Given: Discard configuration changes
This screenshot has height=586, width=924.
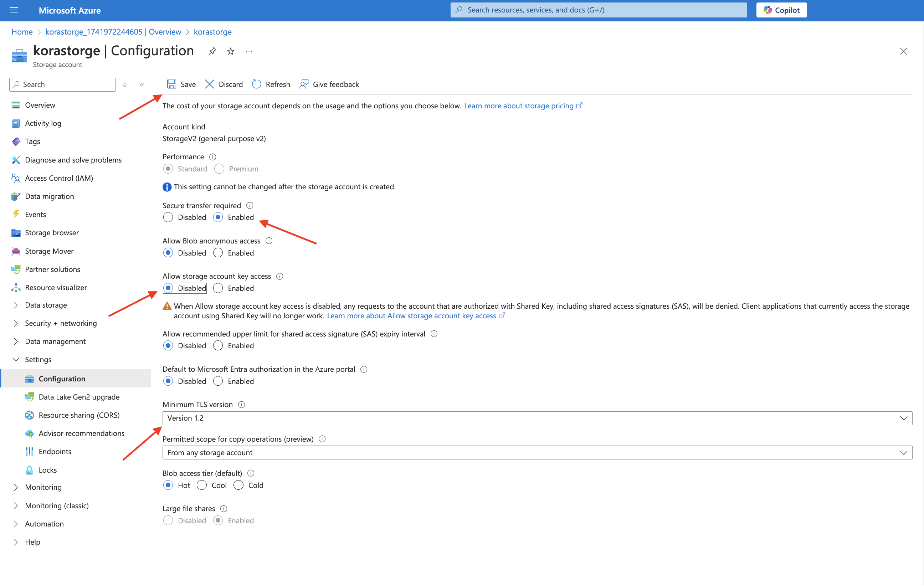Looking at the screenshot, I should point(224,84).
